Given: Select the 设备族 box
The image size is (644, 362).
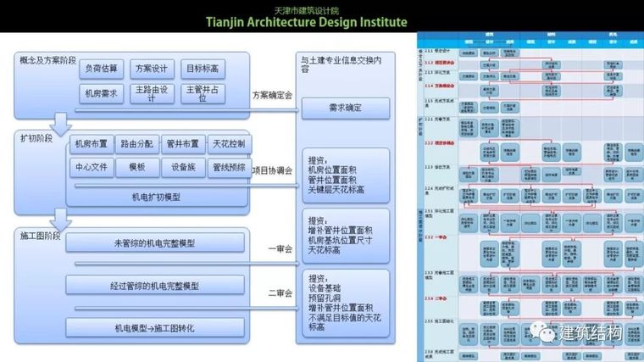Looking at the screenshot, I should (x=183, y=168).
